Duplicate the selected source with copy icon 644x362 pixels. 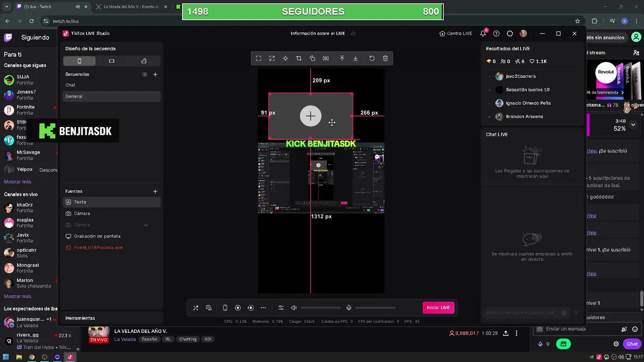(x=312, y=58)
